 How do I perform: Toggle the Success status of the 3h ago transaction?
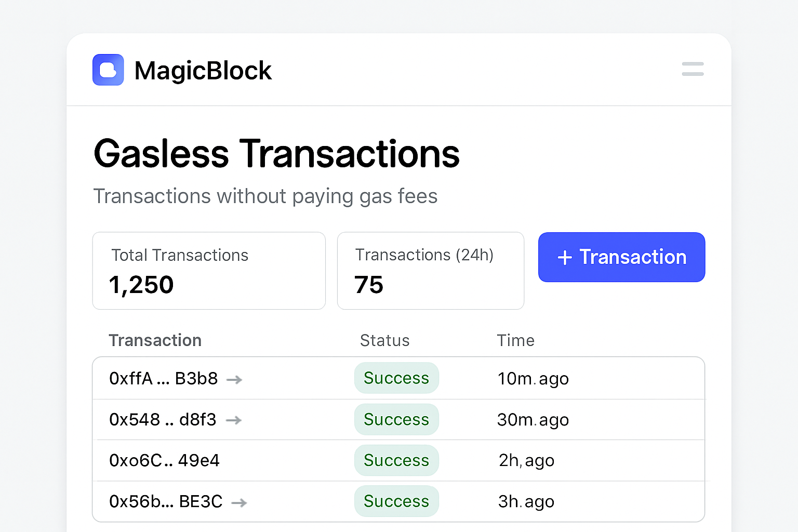pos(396,501)
